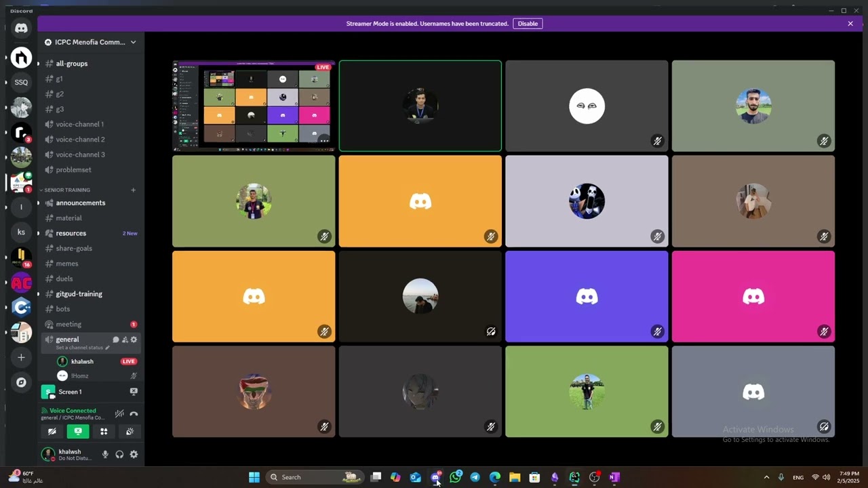Toggle microphone mute in user panel

coord(105,454)
